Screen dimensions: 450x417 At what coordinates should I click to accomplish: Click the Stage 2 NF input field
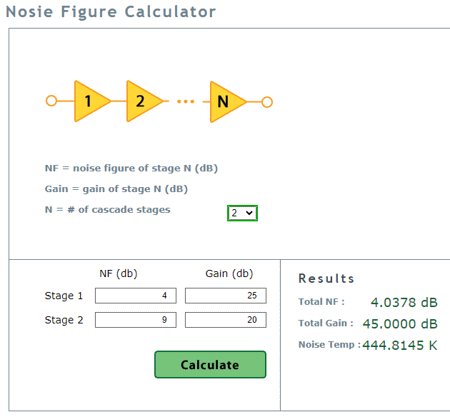pyautogui.click(x=136, y=320)
